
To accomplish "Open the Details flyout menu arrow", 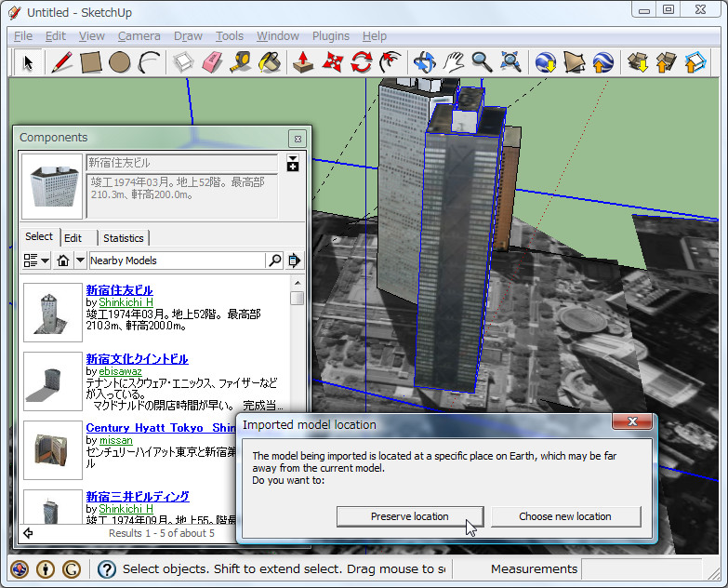I will (x=295, y=261).
